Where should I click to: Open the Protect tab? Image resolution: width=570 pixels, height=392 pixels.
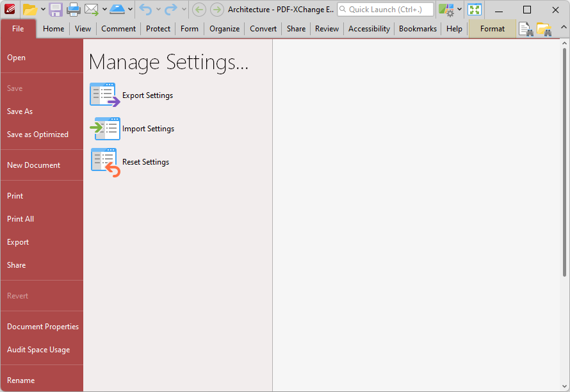158,29
